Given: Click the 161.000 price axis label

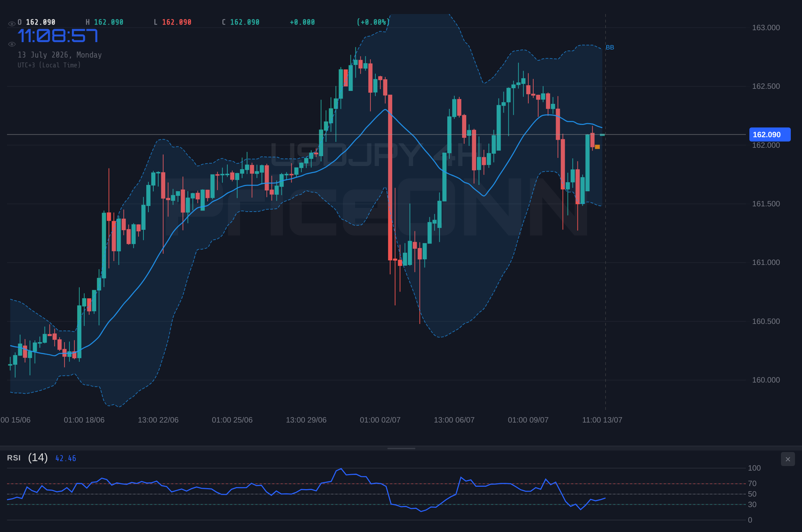Looking at the screenshot, I should tap(766, 262).
